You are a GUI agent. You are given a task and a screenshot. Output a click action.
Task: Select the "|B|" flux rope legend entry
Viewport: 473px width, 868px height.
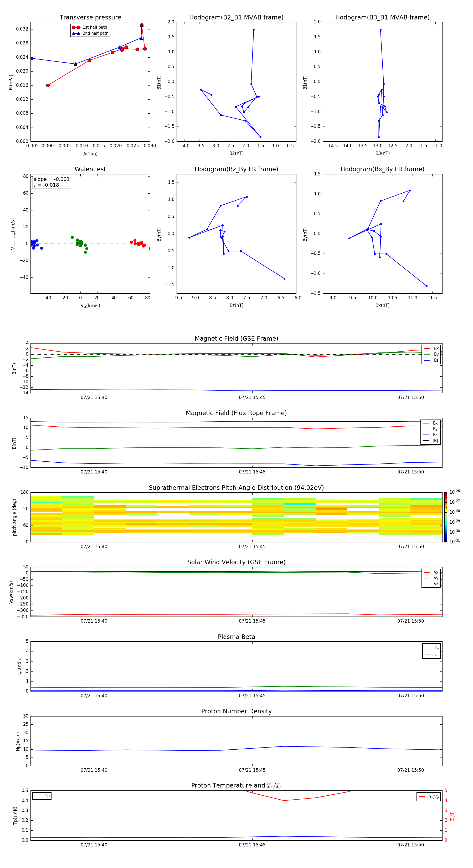click(x=431, y=441)
